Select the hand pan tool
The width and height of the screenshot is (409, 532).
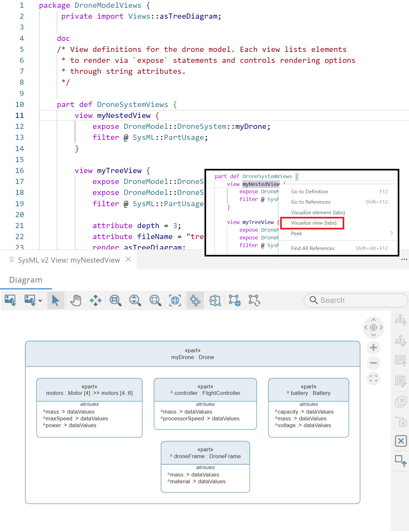tap(76, 300)
